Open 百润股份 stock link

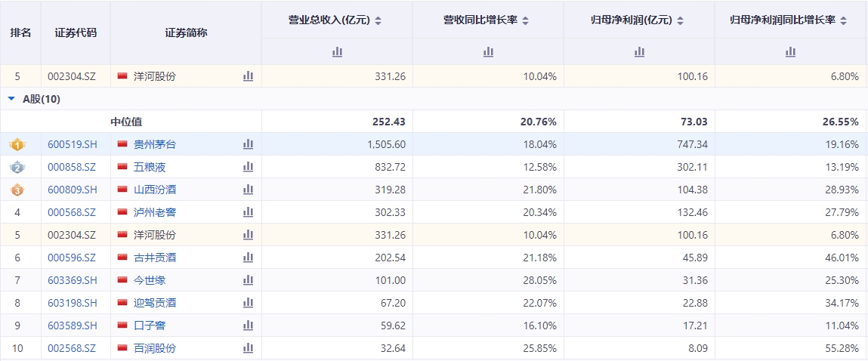pyautogui.click(x=155, y=348)
